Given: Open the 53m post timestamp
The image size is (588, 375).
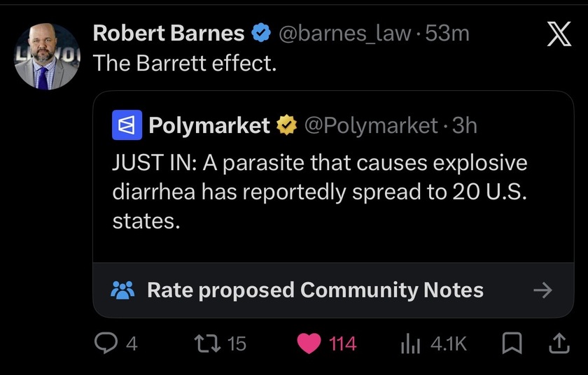Looking at the screenshot, I should click(x=447, y=34).
